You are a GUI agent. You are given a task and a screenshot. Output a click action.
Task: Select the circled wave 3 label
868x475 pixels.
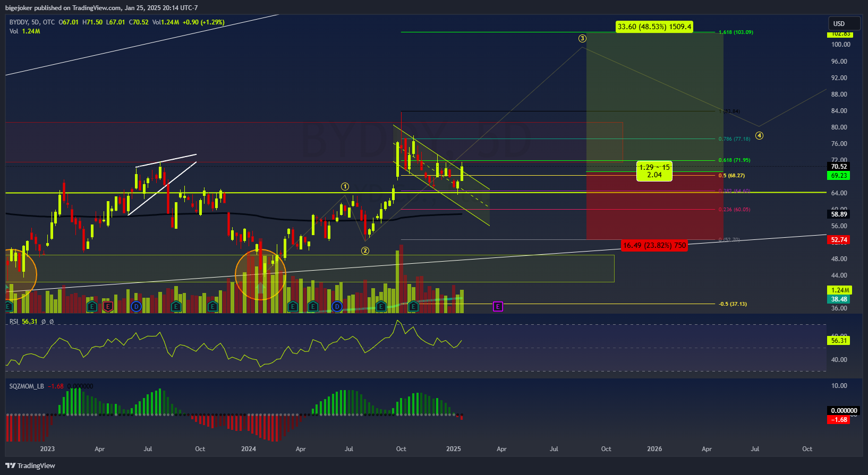pos(583,38)
